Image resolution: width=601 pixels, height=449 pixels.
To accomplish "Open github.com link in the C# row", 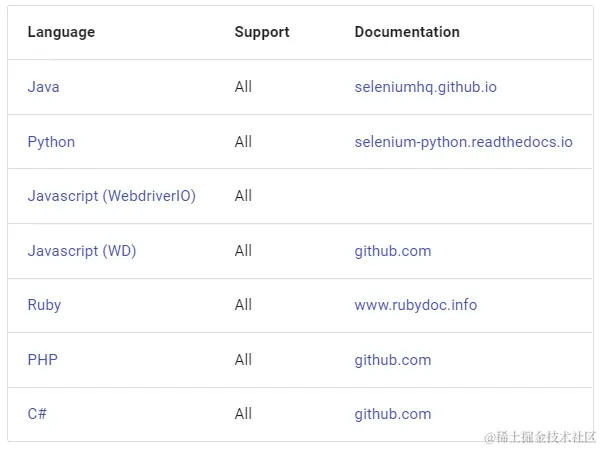I will (392, 414).
